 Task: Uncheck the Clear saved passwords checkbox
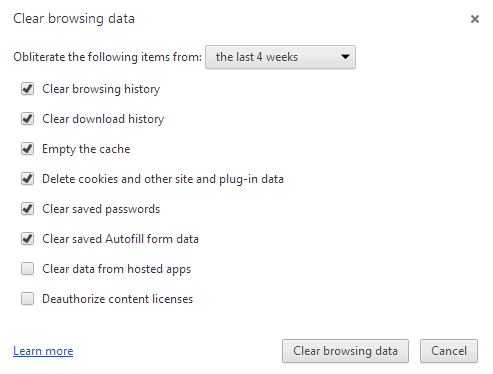27,209
